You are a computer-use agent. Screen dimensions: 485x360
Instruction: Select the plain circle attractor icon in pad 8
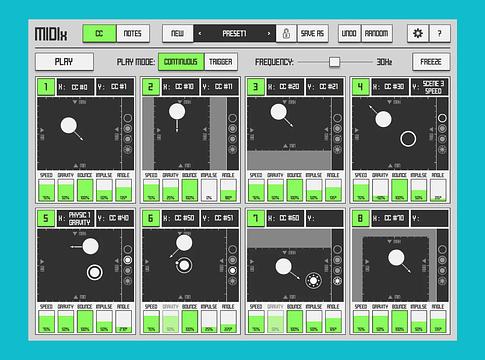tap(442, 249)
